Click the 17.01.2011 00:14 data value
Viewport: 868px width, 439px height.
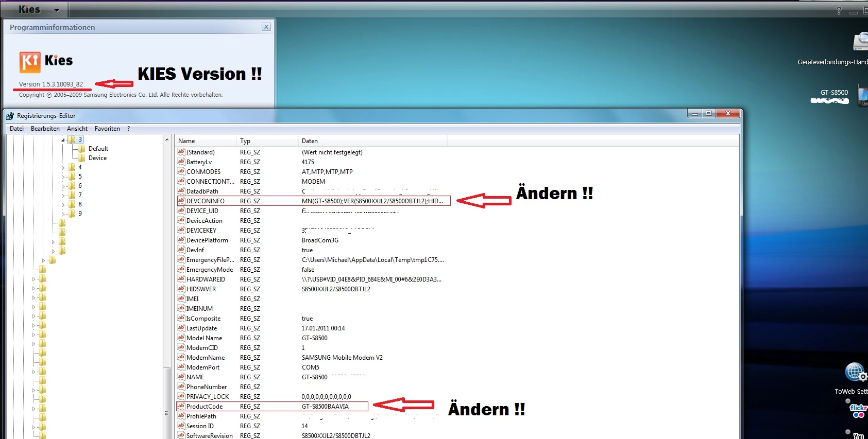[324, 328]
